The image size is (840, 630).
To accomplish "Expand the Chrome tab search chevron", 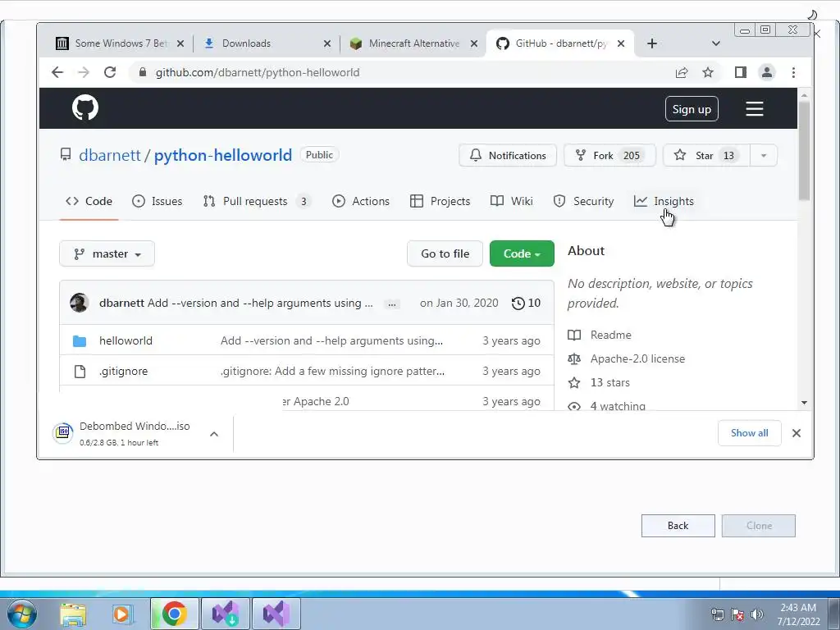I will (715, 43).
